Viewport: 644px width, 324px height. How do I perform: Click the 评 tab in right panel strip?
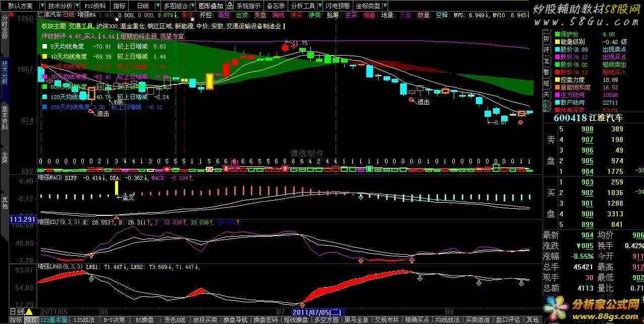click(546, 50)
